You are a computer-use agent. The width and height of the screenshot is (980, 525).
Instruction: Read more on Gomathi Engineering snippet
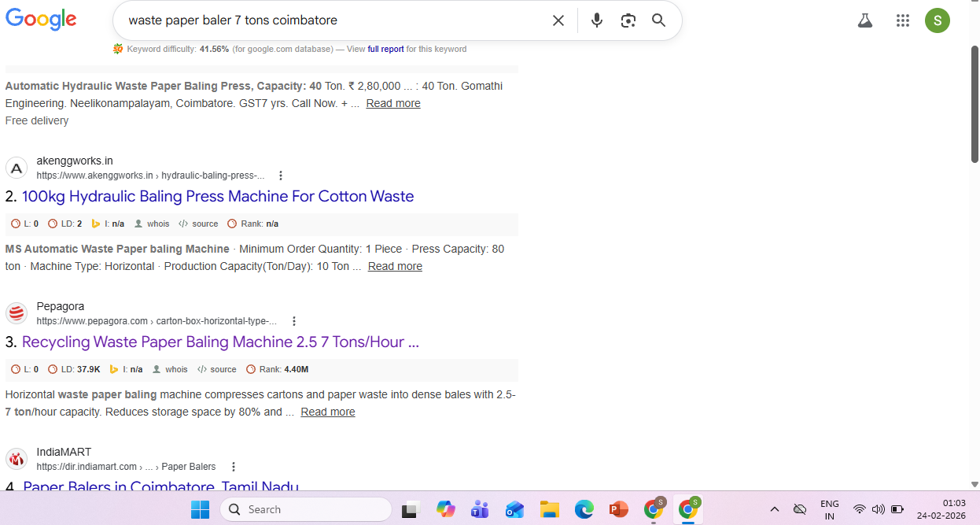pyautogui.click(x=393, y=103)
